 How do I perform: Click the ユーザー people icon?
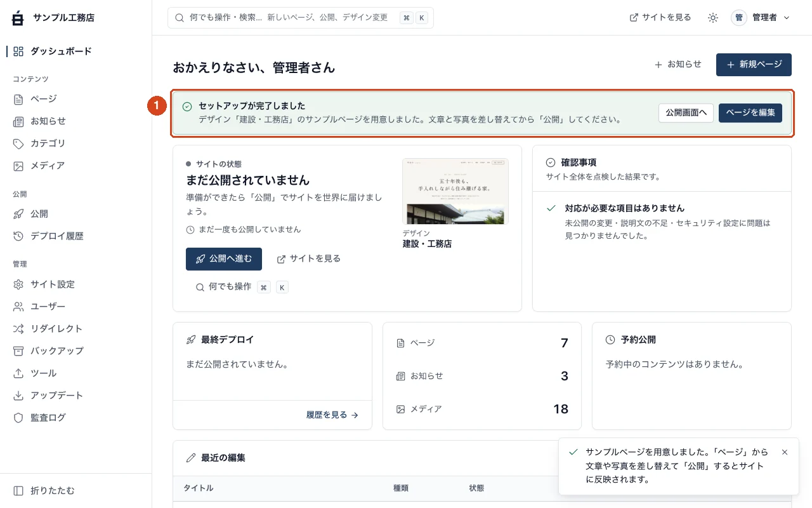coord(18,307)
